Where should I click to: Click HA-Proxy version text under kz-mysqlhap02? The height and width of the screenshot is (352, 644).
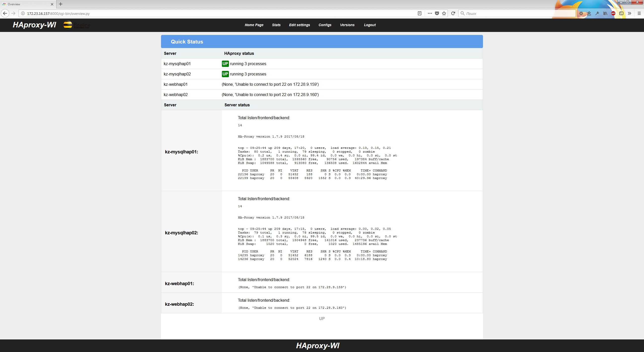(x=271, y=217)
